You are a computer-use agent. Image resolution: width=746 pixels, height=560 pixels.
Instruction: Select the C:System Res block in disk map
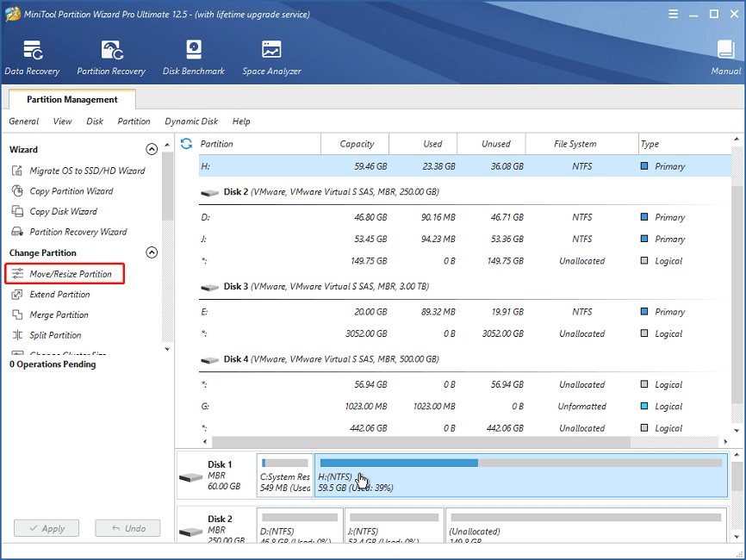point(285,476)
